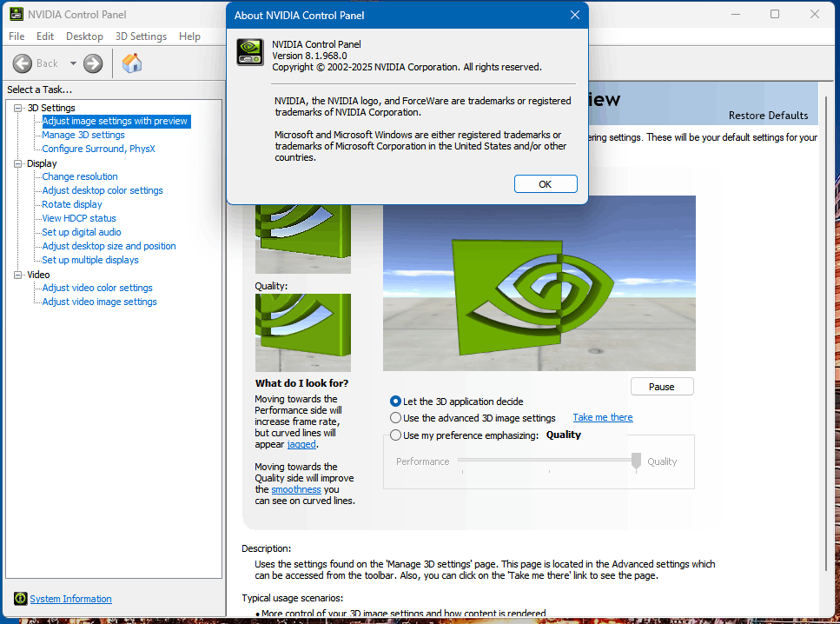Click the Back label in toolbar

tap(47, 63)
